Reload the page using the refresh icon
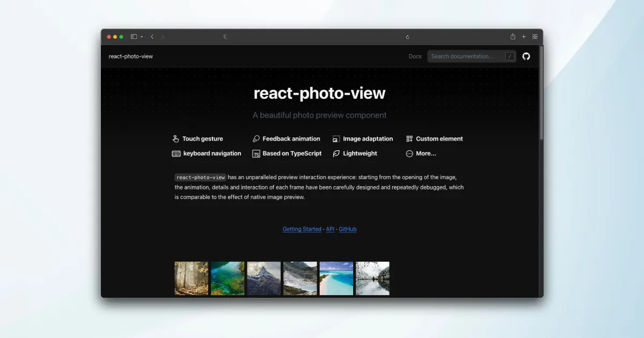 (x=407, y=36)
